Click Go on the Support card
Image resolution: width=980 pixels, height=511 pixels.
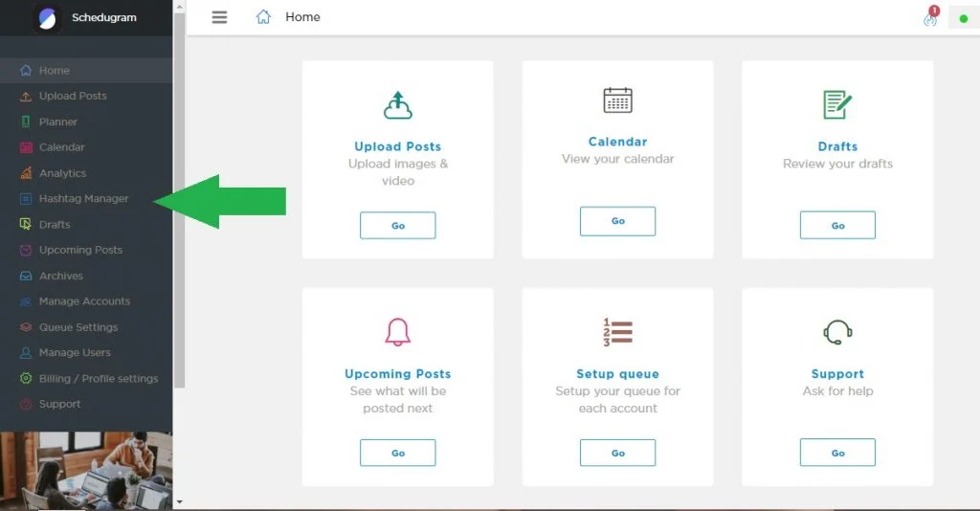coord(837,453)
